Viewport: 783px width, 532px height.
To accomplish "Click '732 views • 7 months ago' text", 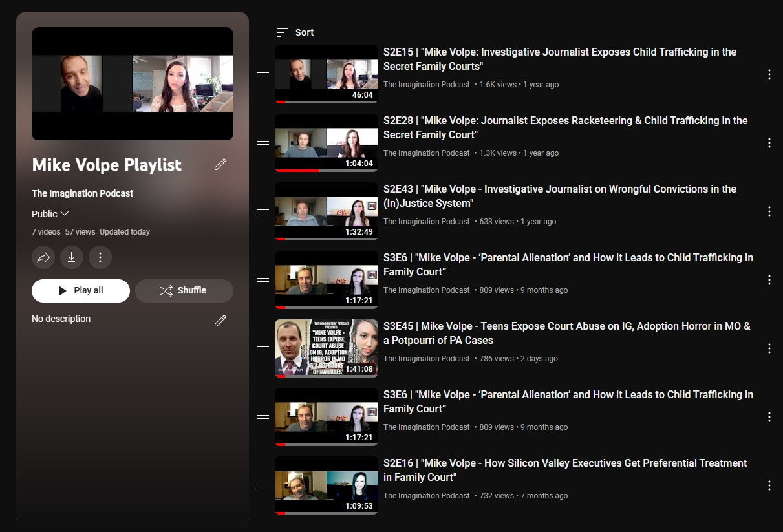I will (524, 496).
